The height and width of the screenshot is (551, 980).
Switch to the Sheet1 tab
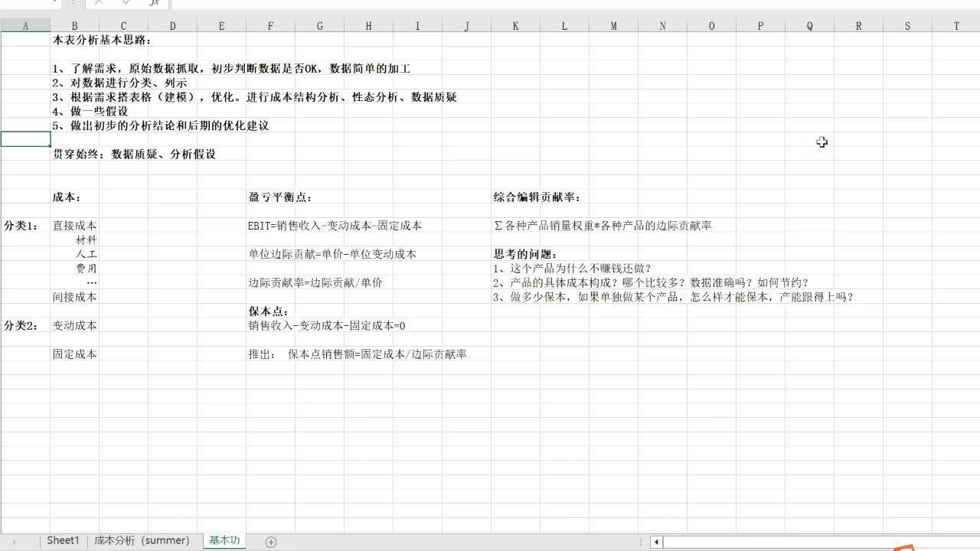pyautogui.click(x=61, y=540)
